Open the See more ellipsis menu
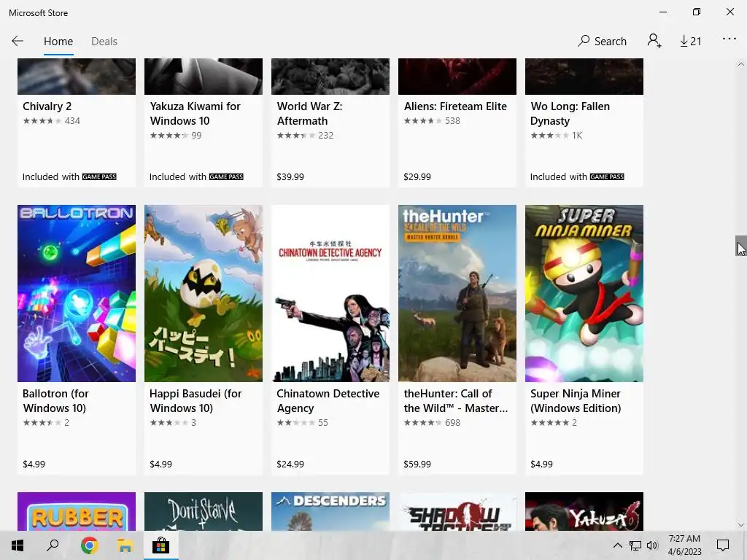 [x=729, y=39]
